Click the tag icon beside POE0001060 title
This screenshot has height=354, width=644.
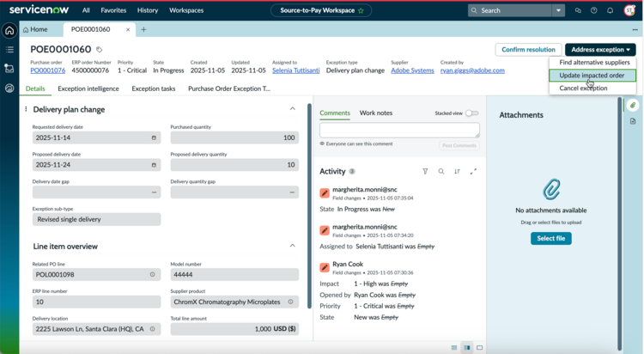coord(99,50)
